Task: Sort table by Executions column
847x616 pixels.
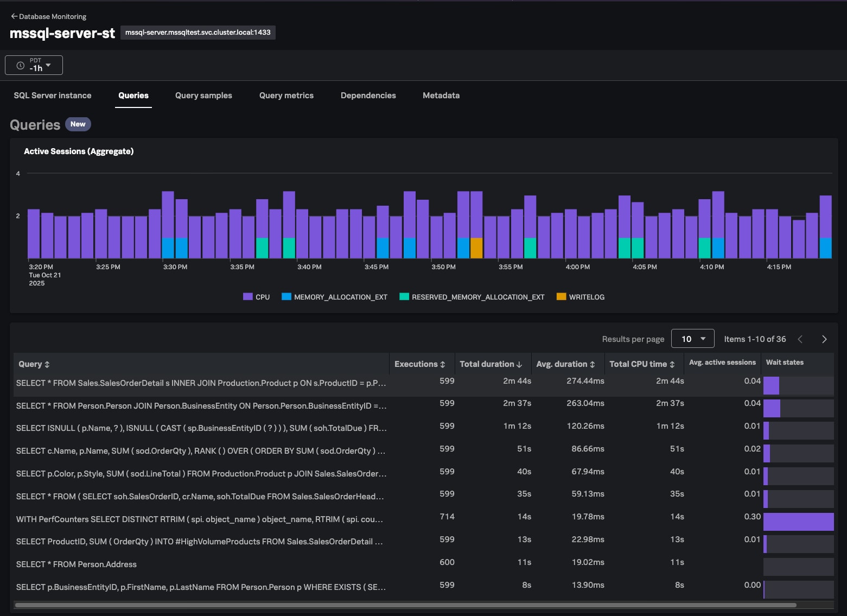Action: point(419,364)
